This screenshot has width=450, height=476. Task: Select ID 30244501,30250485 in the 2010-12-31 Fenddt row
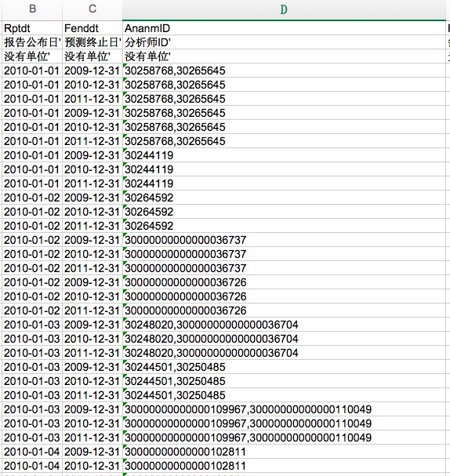coord(284,381)
